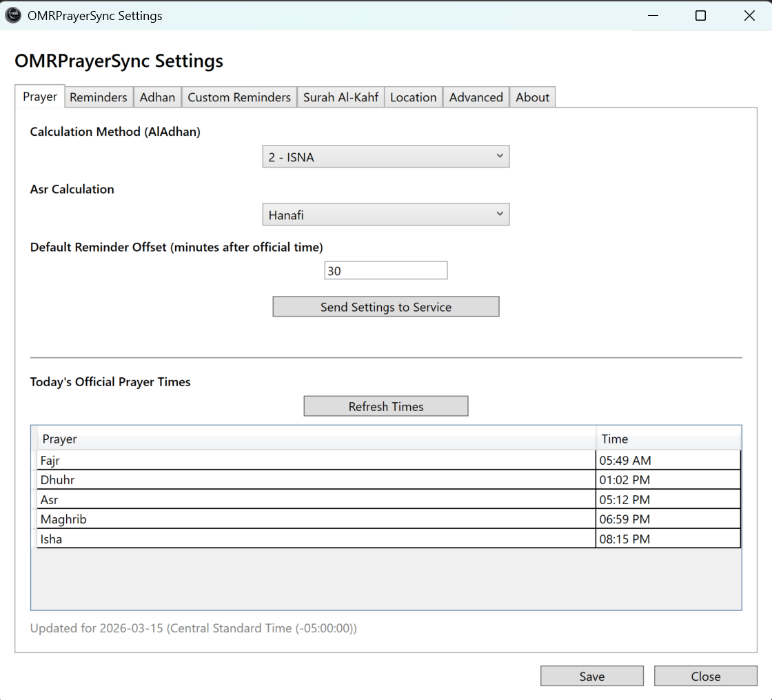Click Send Settings to Service button
The image size is (772, 700).
pos(386,306)
